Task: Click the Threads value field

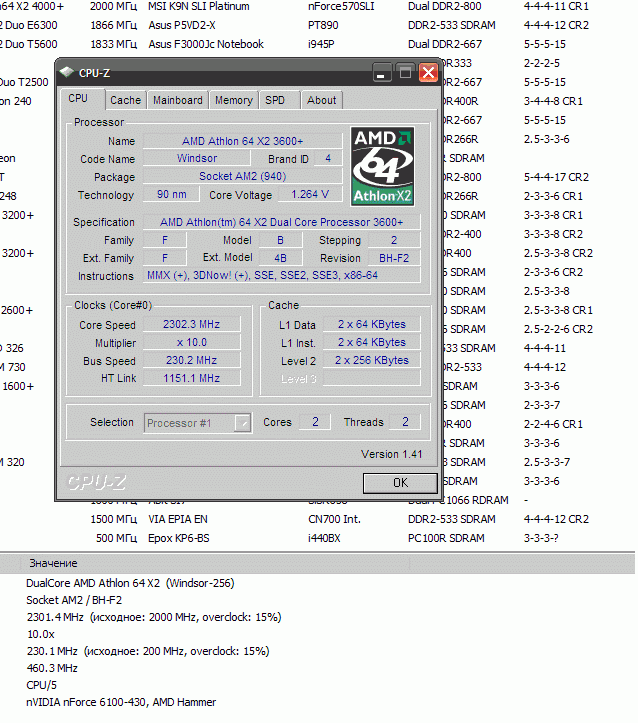Action: [405, 422]
